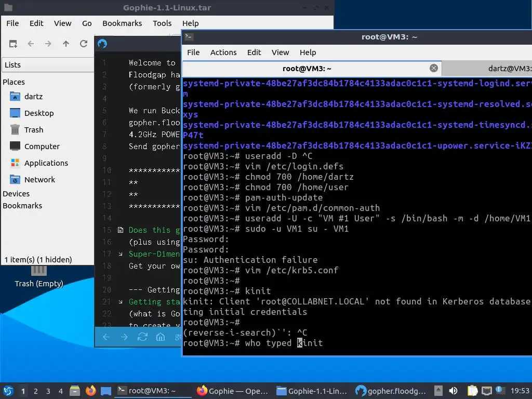Select Network in the Places sidebar
This screenshot has width=532, height=399.
[x=32, y=179]
